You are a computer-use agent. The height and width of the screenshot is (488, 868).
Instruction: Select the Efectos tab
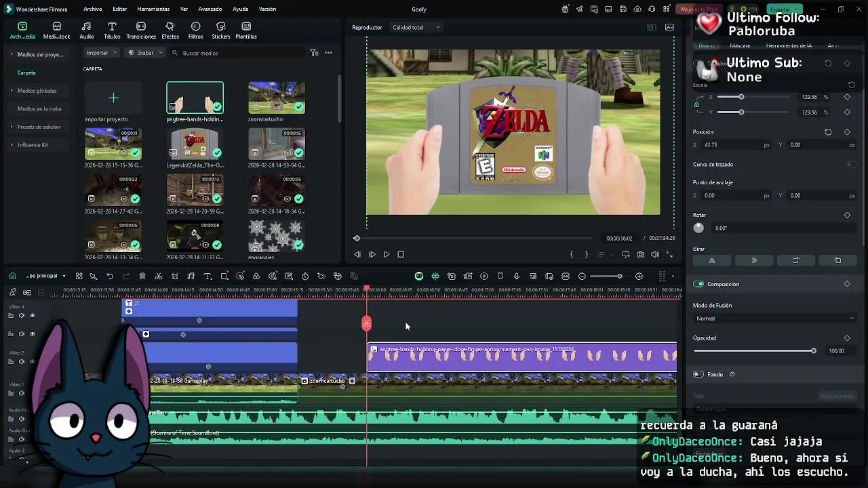coord(170,30)
